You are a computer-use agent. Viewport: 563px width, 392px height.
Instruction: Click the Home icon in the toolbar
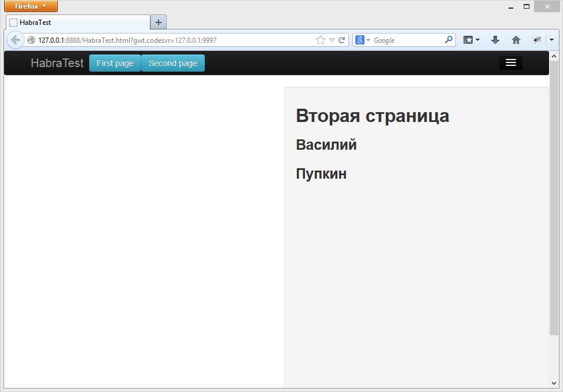coord(516,40)
